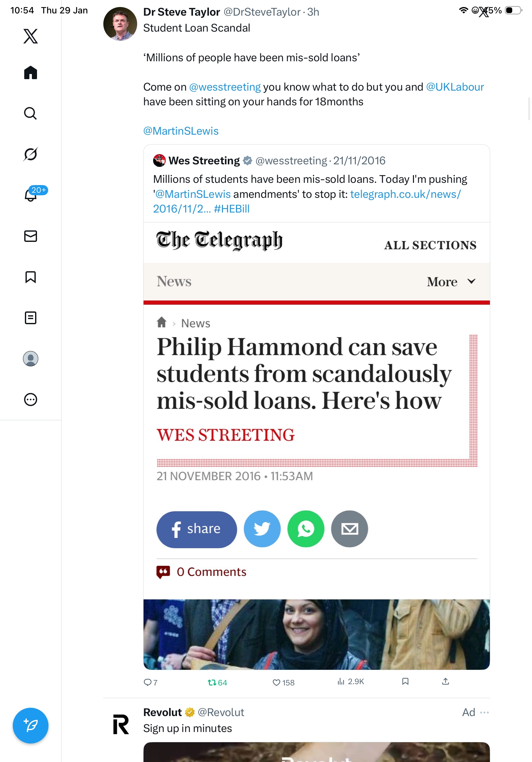
Task: Bookmark Dr Steve Taylor's post
Action: click(405, 681)
